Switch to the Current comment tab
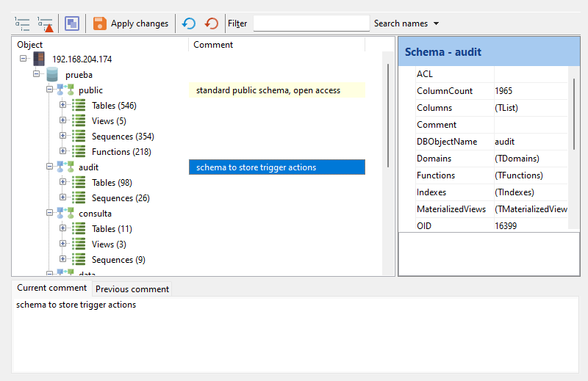The image size is (588, 381). point(51,288)
